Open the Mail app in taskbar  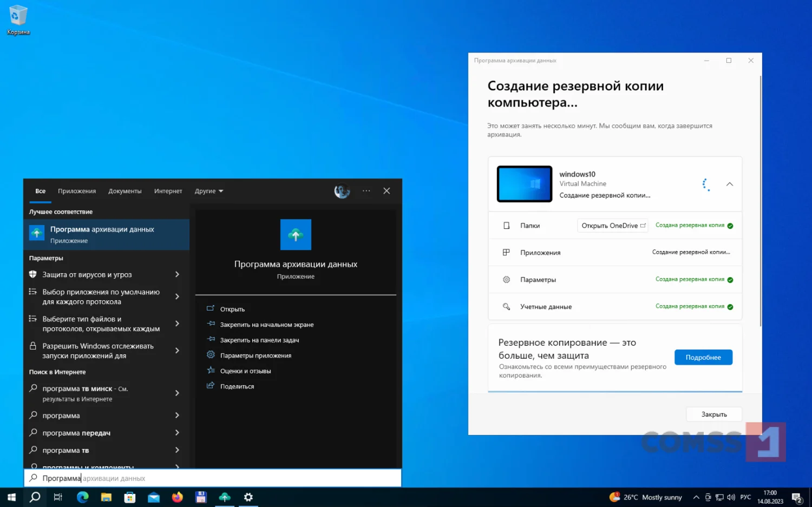coord(154,497)
